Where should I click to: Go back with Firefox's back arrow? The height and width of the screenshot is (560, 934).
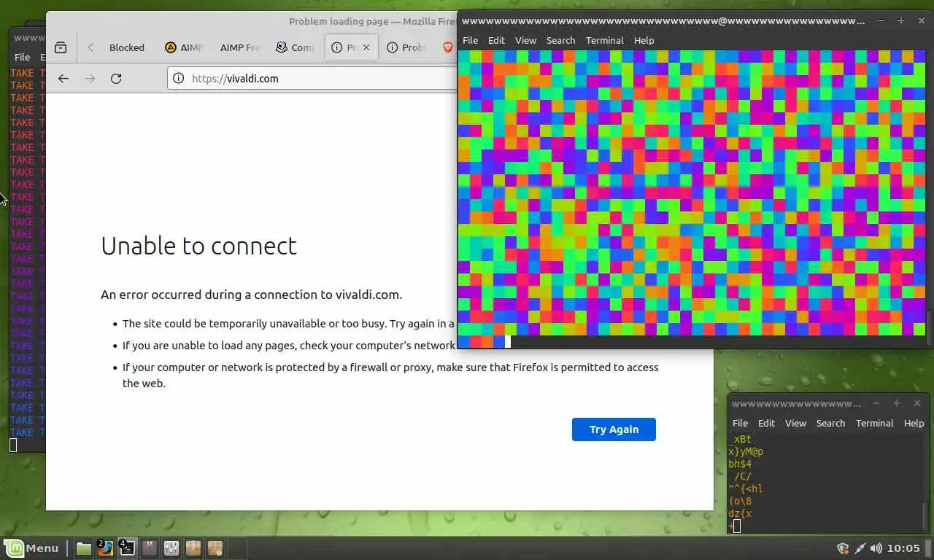(63, 79)
